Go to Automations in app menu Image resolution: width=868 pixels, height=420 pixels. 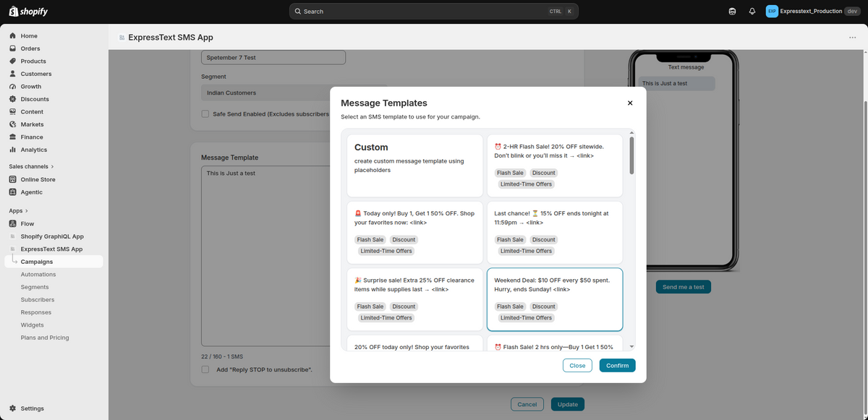38,275
